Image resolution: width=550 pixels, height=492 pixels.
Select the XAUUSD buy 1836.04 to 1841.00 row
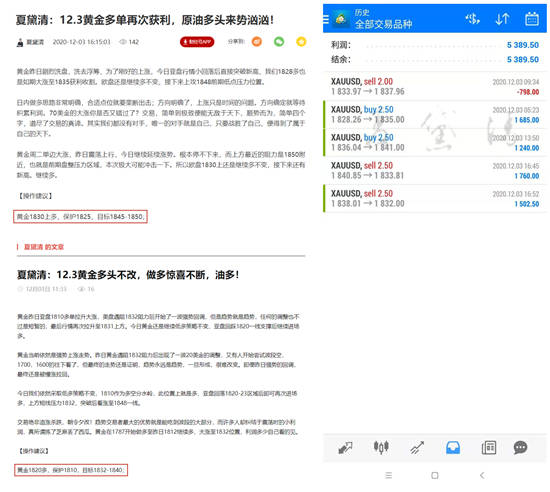(435, 142)
